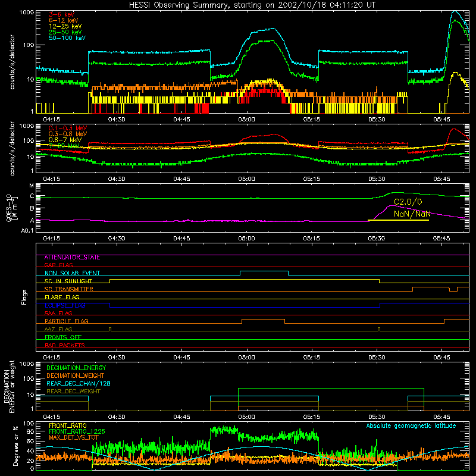Select the 12-25 keV legend label

65,26
